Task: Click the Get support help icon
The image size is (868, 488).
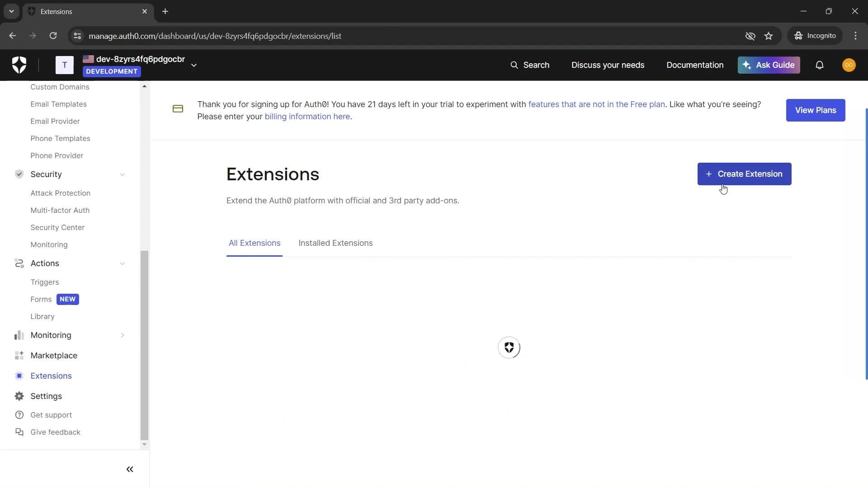Action: tap(19, 415)
